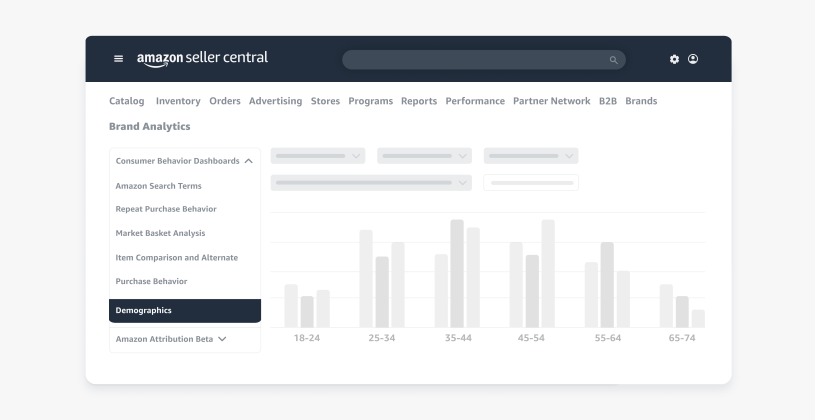Open the Orders menu

click(x=225, y=101)
